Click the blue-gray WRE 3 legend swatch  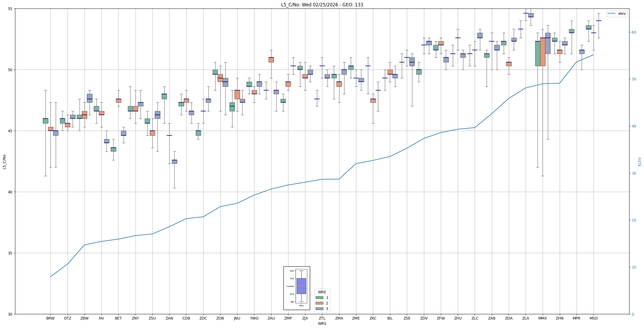tap(319, 309)
